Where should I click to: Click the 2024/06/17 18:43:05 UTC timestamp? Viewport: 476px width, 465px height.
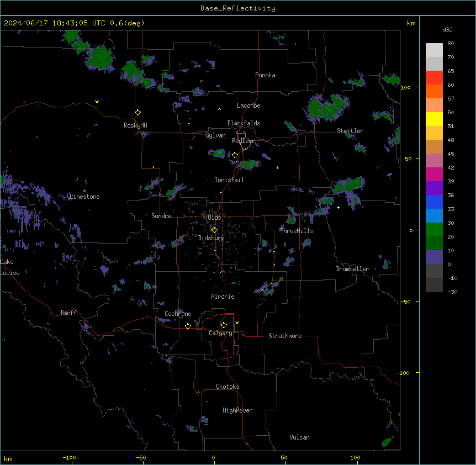pos(55,23)
